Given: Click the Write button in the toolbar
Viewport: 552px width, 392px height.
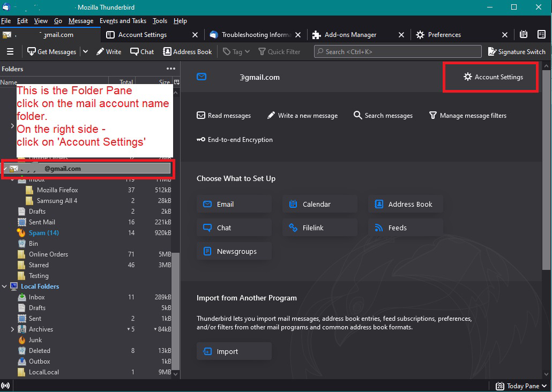Looking at the screenshot, I should coord(109,52).
